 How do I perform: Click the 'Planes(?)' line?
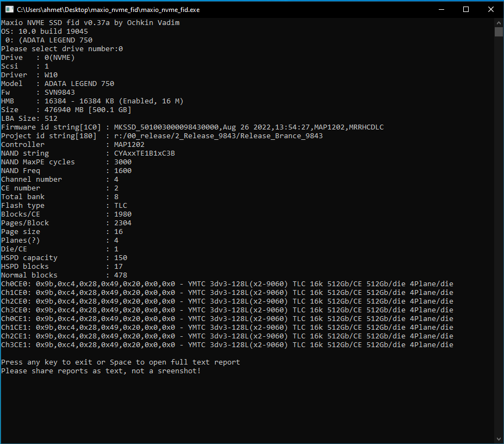(60, 240)
